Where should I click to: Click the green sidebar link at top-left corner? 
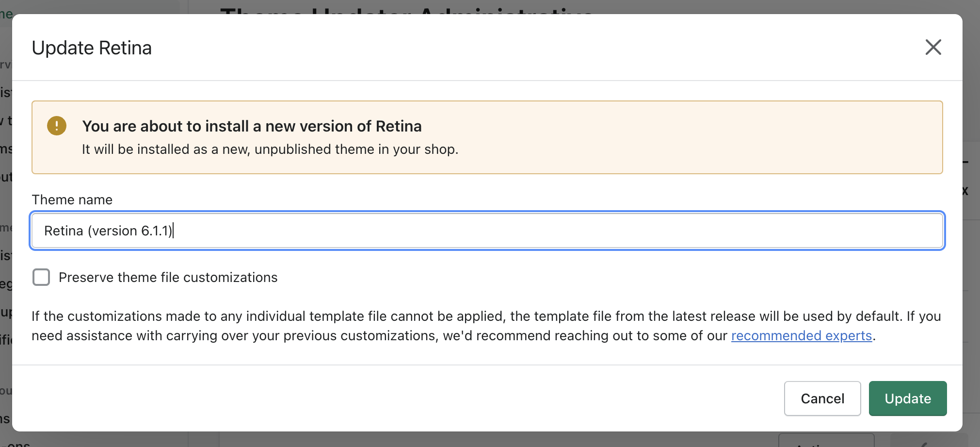[6, 14]
